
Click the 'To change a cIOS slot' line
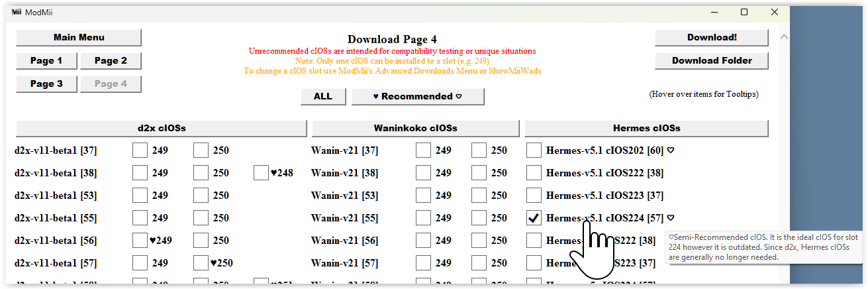pos(393,71)
